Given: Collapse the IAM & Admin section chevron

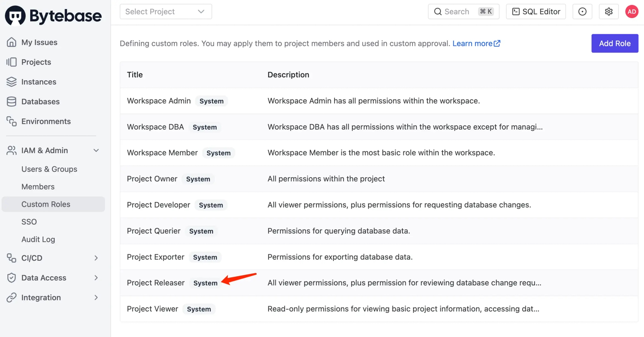Looking at the screenshot, I should click(x=96, y=150).
